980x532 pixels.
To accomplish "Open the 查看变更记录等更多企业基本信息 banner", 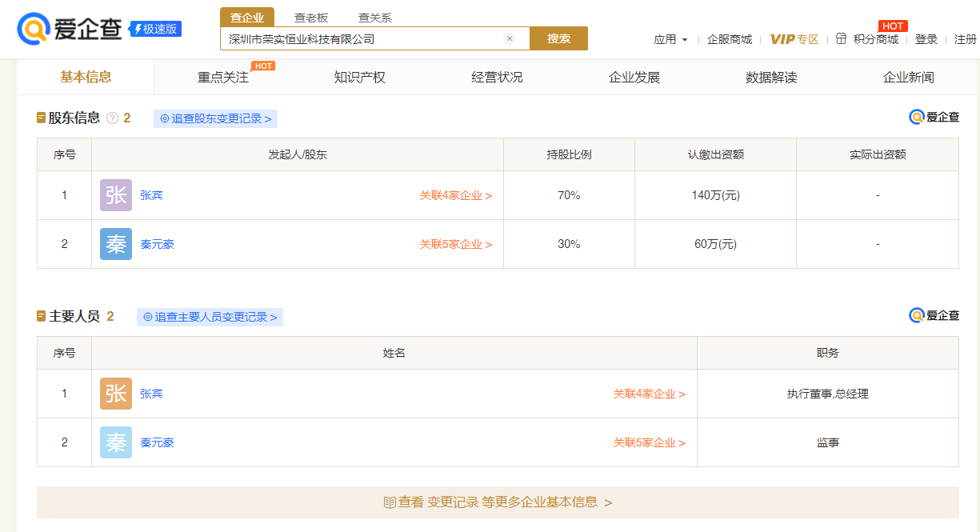I will click(498, 502).
